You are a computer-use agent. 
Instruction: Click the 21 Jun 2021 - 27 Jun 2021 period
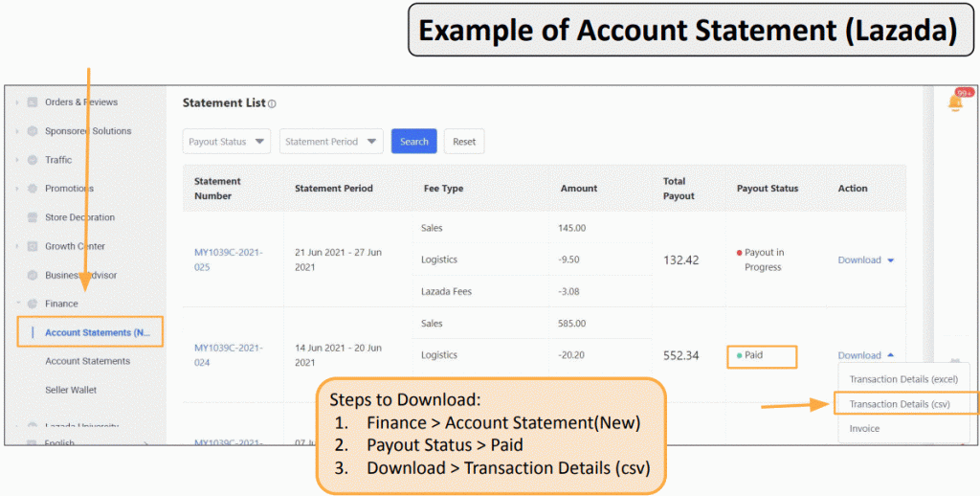[x=338, y=259]
